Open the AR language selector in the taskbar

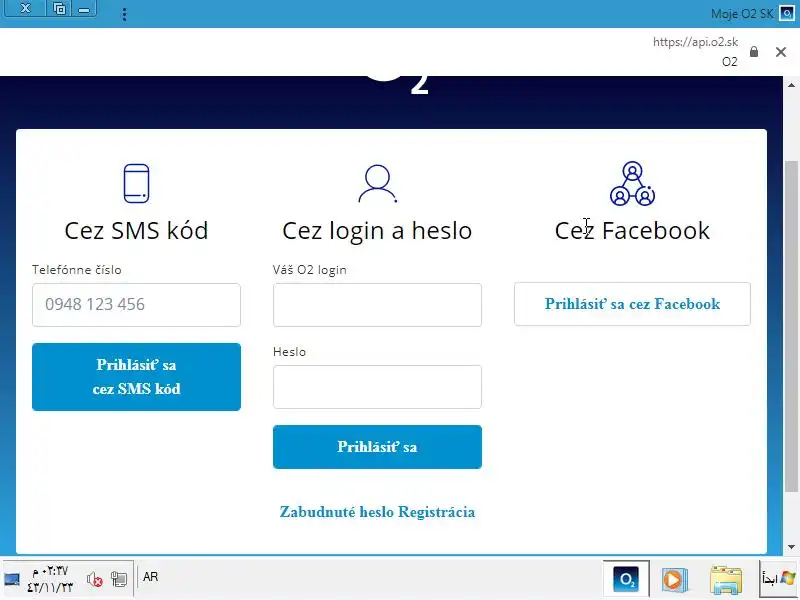pos(151,577)
